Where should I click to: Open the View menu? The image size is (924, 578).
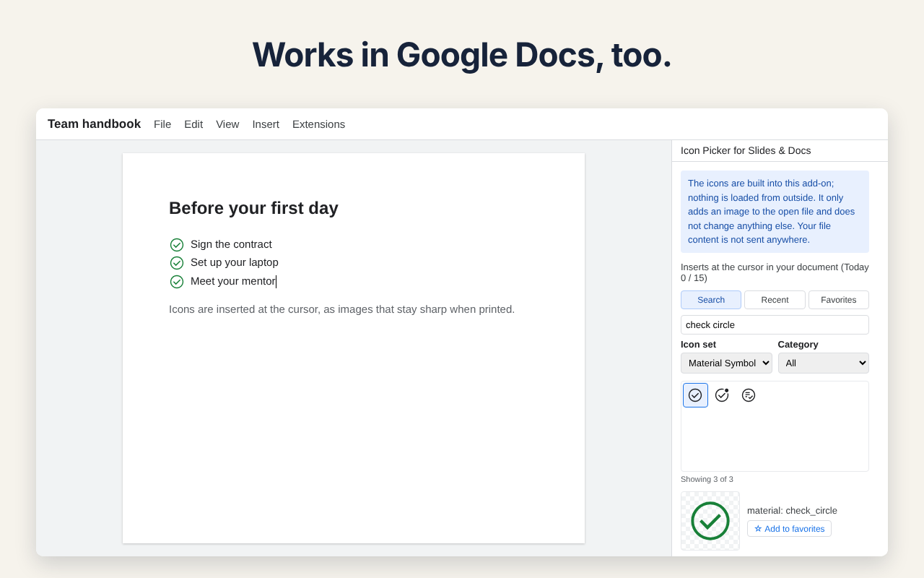tap(227, 124)
